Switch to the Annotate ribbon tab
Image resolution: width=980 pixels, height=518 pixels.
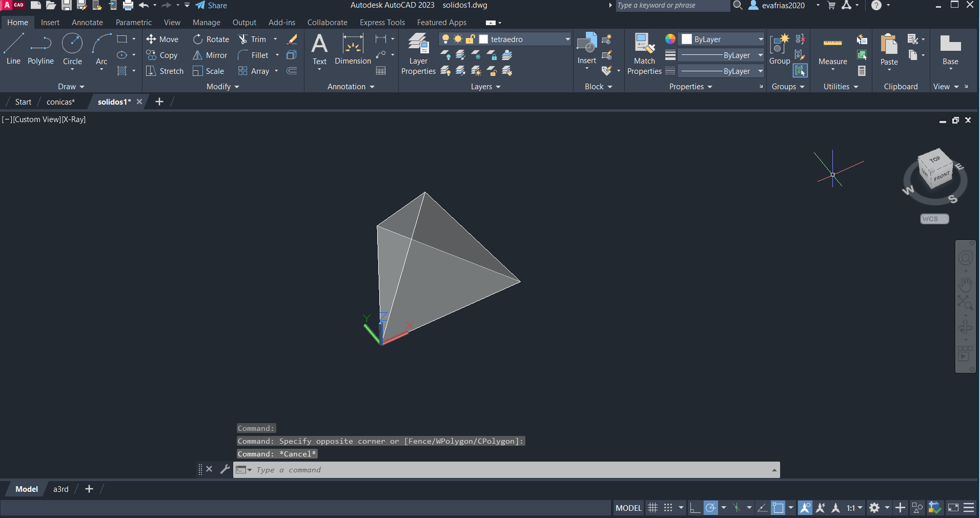coord(87,23)
